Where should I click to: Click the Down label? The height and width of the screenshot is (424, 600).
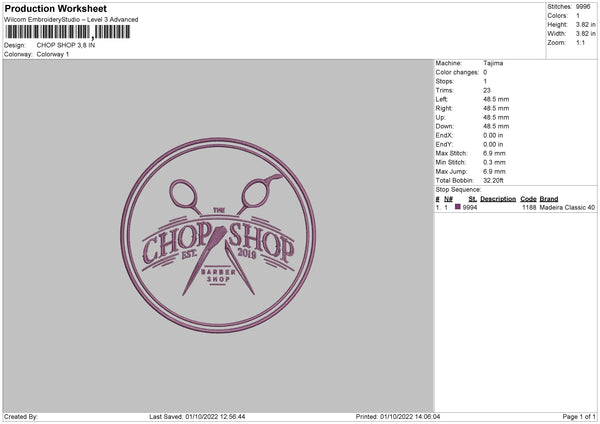(x=445, y=126)
